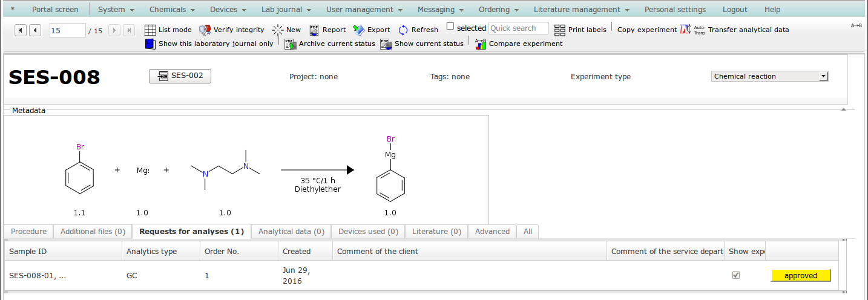Viewport: 868px width, 300px height.
Task: Click the Print labels icon
Action: 560,30
